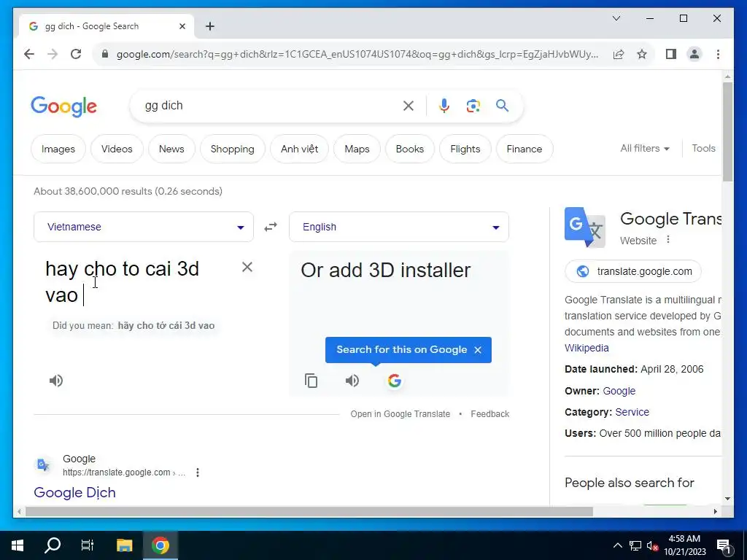This screenshot has width=747, height=560.
Task: Open more options beside Website label
Action: [668, 239]
